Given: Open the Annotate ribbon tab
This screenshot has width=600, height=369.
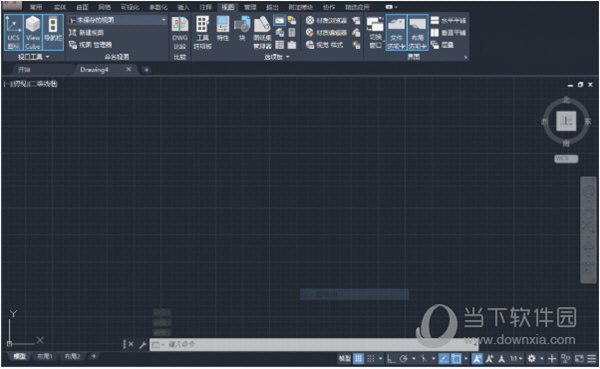Looking at the screenshot, I should [x=206, y=7].
